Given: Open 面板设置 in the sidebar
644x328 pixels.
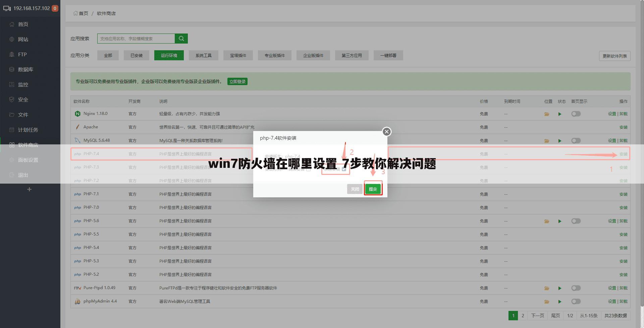Looking at the screenshot, I should click(x=28, y=160).
